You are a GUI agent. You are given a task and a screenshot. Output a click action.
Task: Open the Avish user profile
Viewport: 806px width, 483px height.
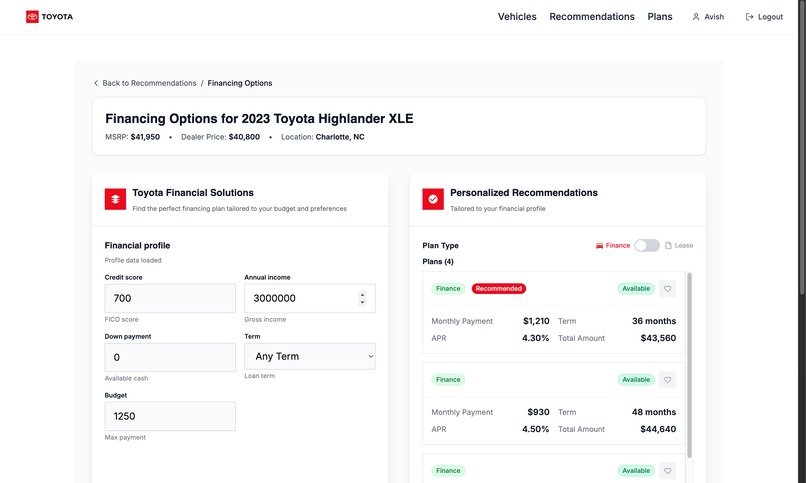pyautogui.click(x=708, y=17)
